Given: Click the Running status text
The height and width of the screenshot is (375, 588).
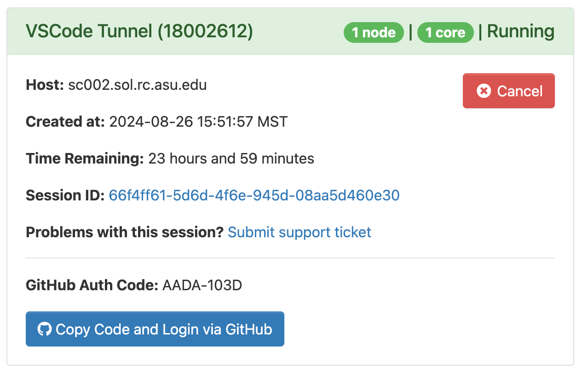Looking at the screenshot, I should [520, 32].
